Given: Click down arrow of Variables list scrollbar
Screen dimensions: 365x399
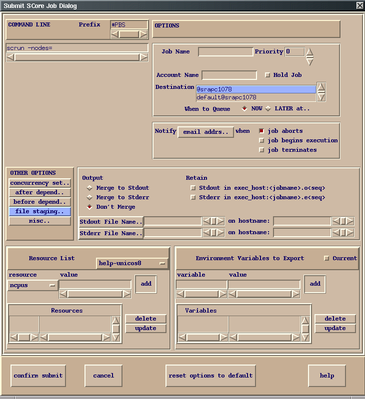Looking at the screenshot, I should [305, 337].
